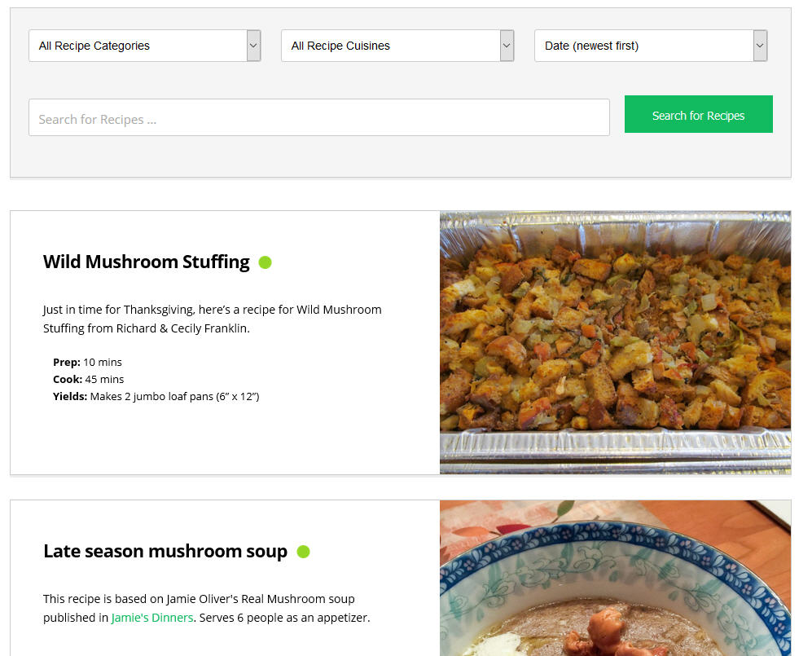Expand the All Recipe Cuisines dropdown
The image size is (812, 656).
click(397, 46)
